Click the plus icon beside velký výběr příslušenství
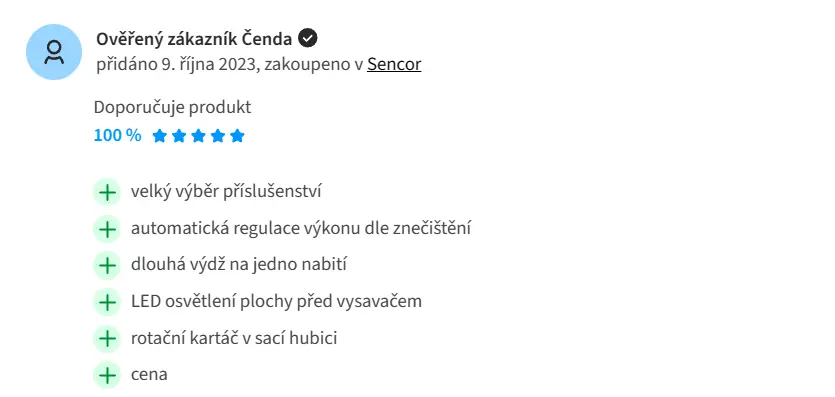The image size is (835, 397). coord(108,192)
